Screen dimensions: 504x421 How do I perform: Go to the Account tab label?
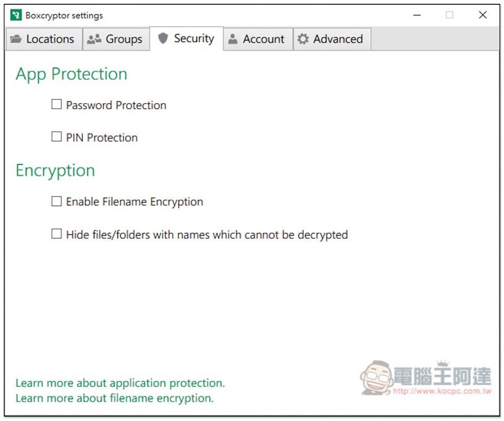pos(263,39)
